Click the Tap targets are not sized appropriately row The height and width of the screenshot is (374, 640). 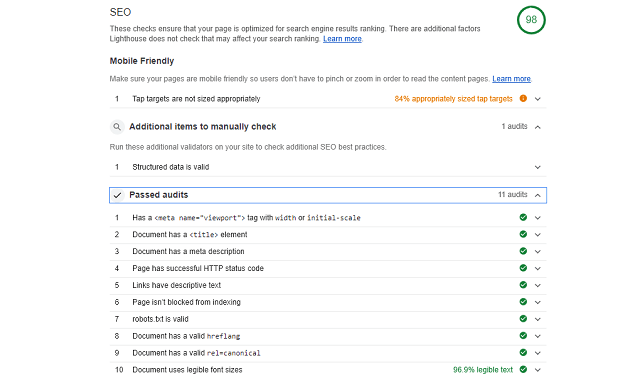coord(328,99)
